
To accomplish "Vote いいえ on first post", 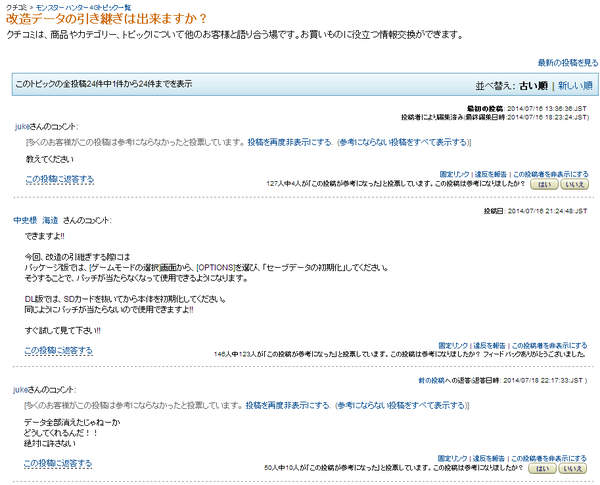I will [x=574, y=185].
